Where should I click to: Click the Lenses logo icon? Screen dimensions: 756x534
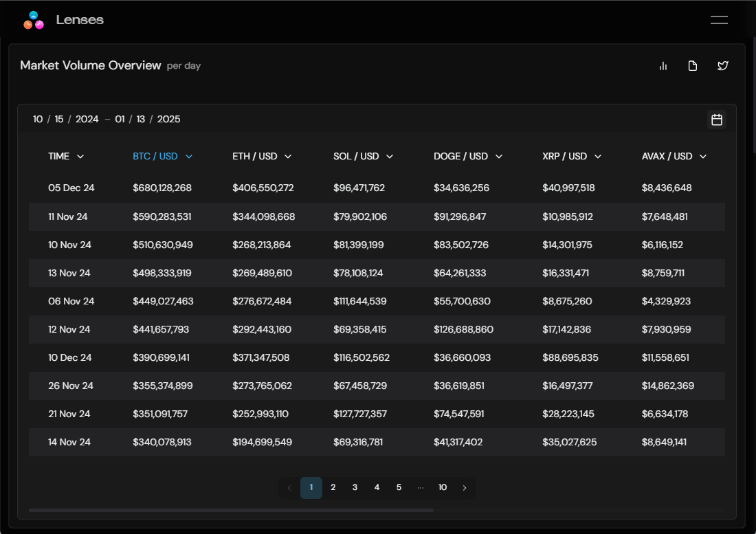coord(34,20)
